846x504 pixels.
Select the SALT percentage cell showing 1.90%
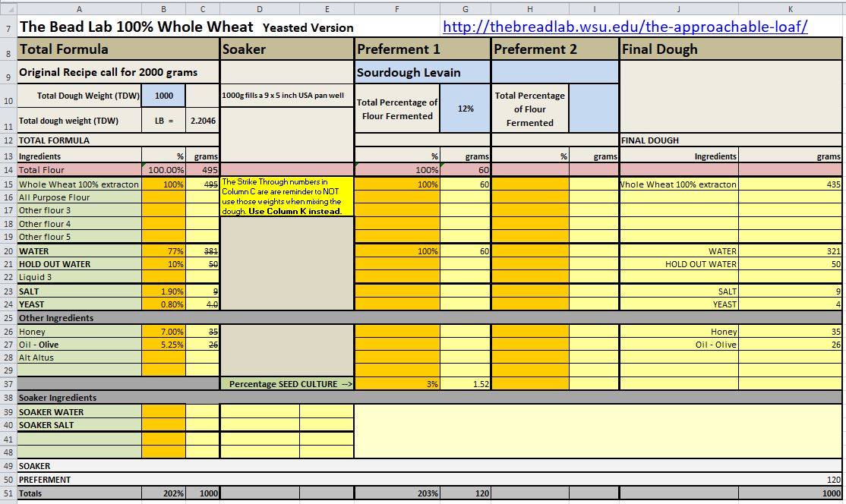[163, 291]
